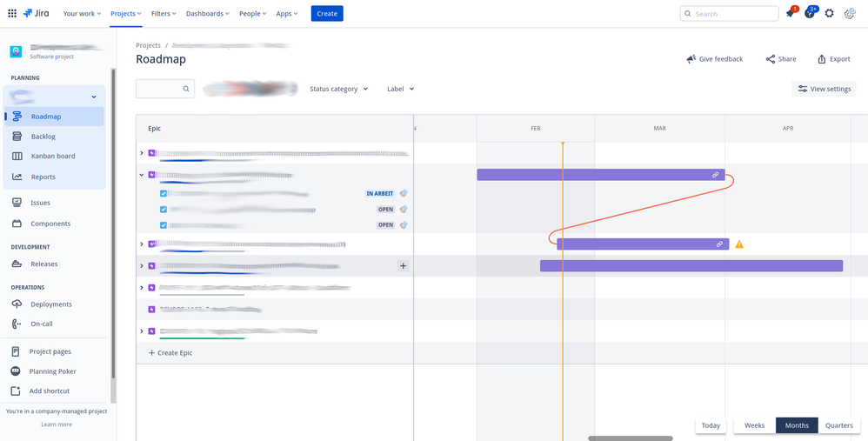Screen dimensions: 868x441
Task: Click the search magnifier in the roadmap filter box
Action: [186, 89]
